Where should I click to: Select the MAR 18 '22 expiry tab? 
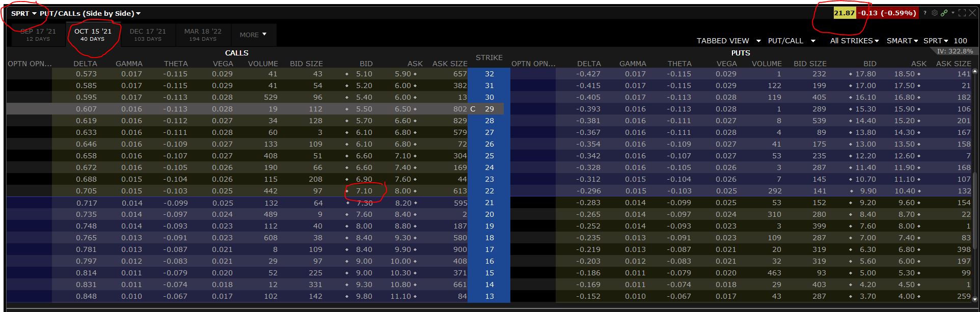tap(203, 35)
